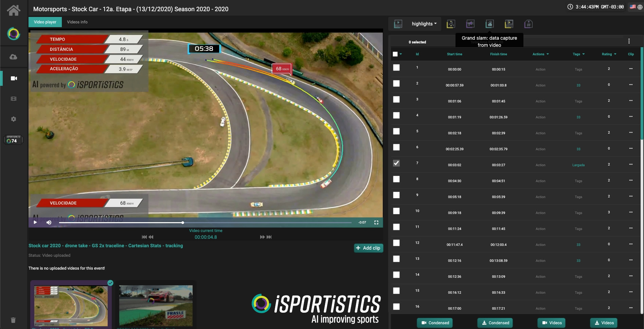Skip to next clip button
This screenshot has width=644, height=329.
click(x=269, y=237)
